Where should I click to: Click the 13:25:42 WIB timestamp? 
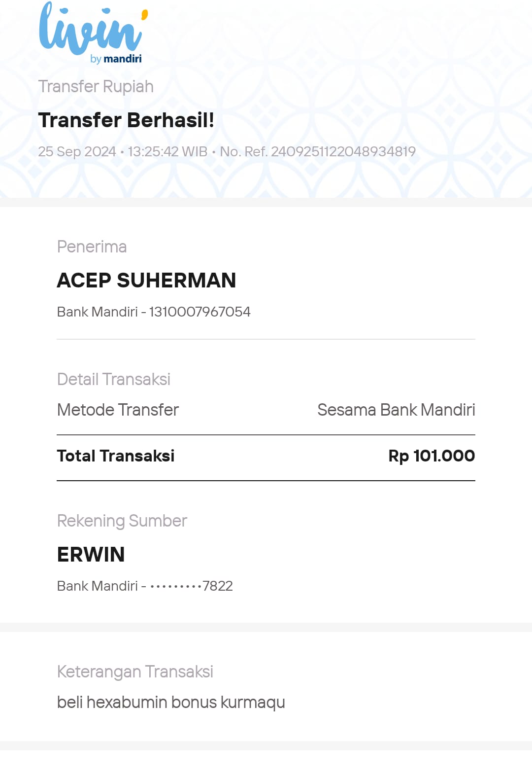coord(167,151)
